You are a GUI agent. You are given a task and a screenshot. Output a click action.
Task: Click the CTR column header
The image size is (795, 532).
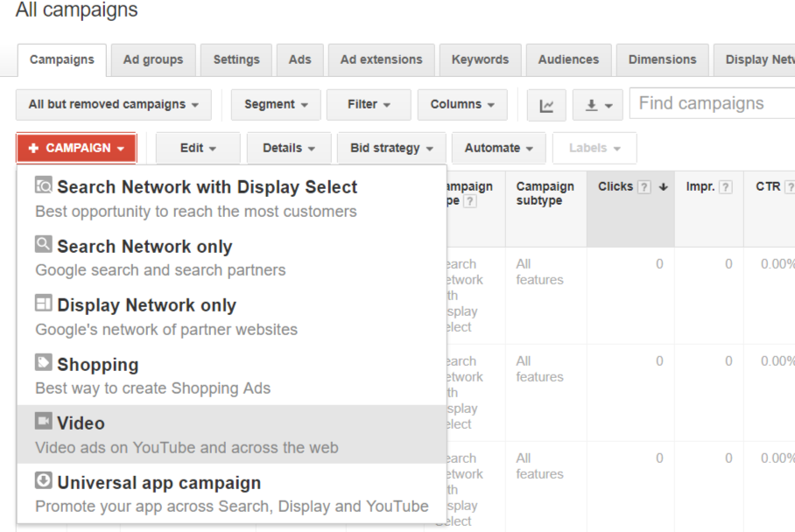pos(770,209)
